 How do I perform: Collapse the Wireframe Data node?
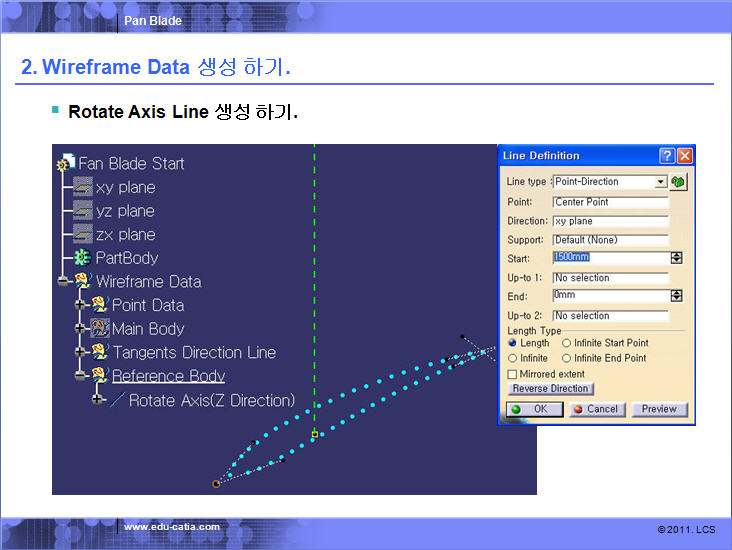click(x=63, y=282)
